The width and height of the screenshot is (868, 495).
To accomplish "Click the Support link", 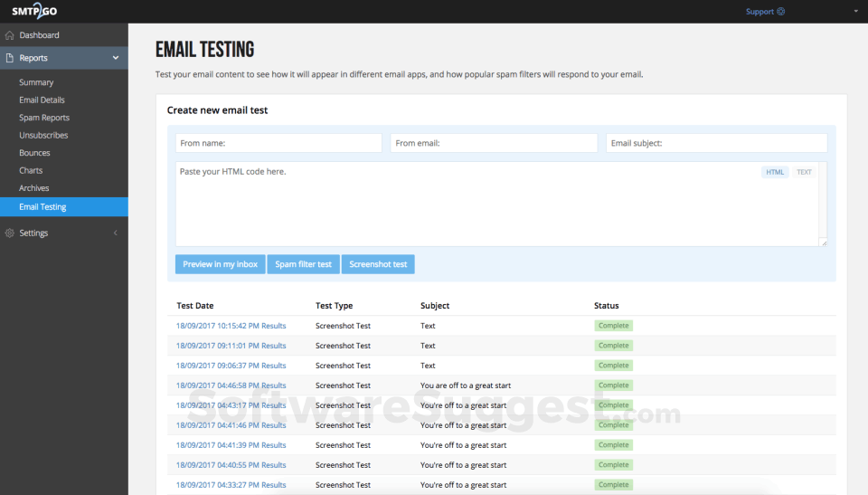I will (759, 11).
